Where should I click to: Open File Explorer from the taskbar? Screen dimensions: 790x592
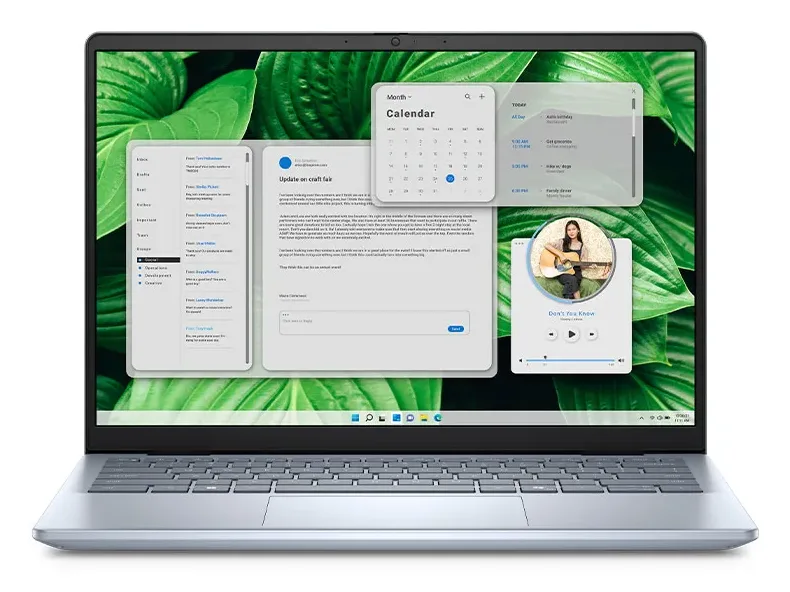point(424,418)
